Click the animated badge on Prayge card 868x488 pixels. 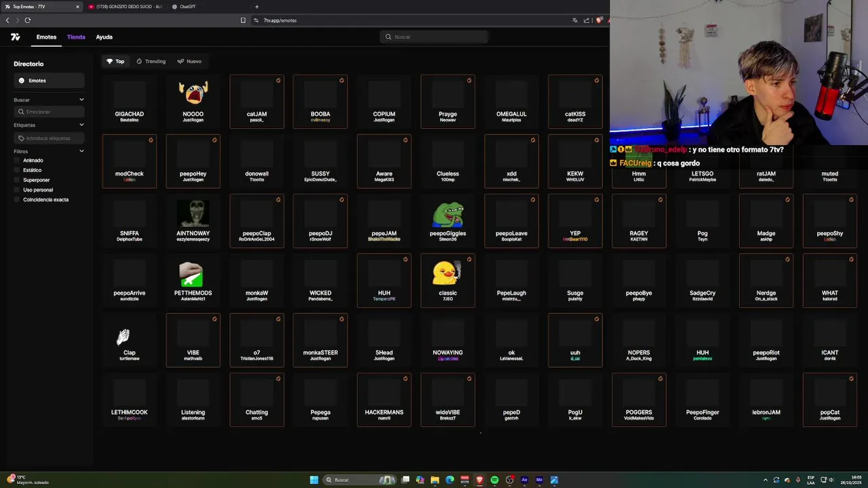coord(469,81)
